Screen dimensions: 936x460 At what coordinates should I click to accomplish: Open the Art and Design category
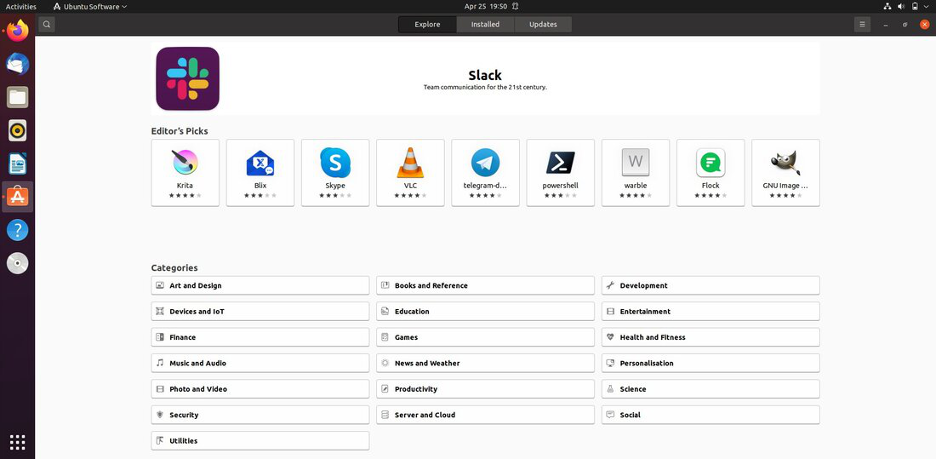(x=260, y=285)
